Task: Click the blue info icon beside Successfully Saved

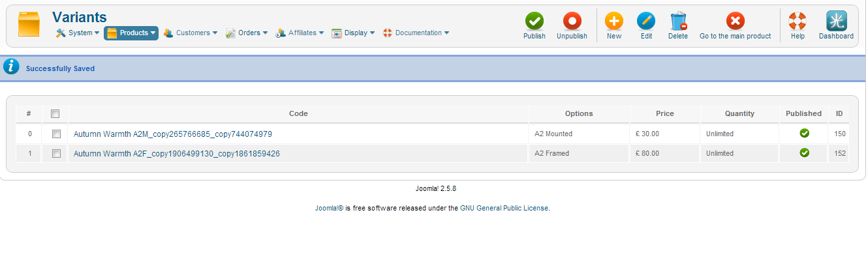Action: point(11,66)
